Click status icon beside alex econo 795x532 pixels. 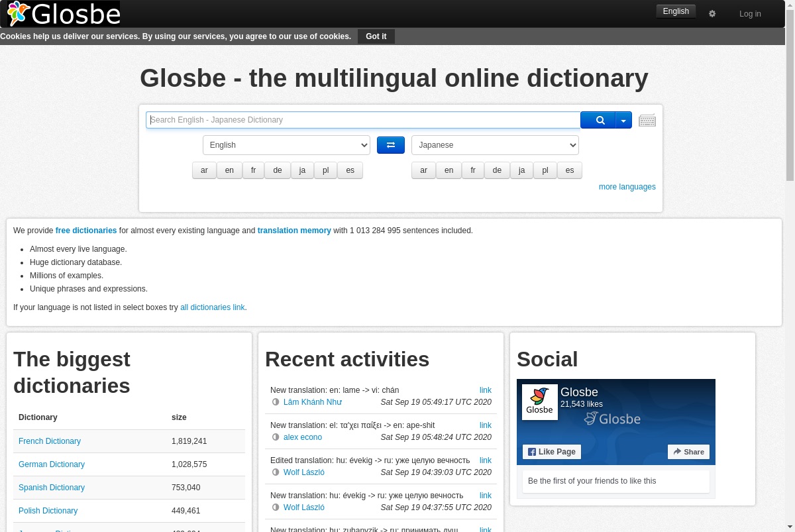click(276, 437)
